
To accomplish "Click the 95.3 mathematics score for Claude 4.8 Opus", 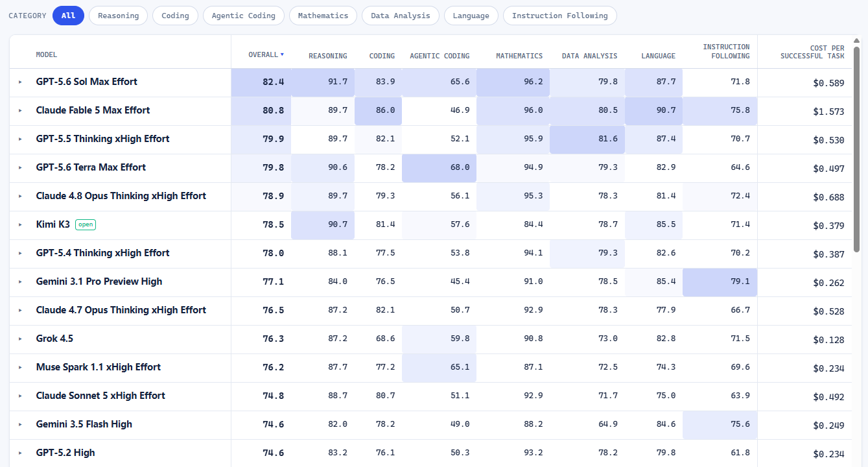I will click(533, 196).
